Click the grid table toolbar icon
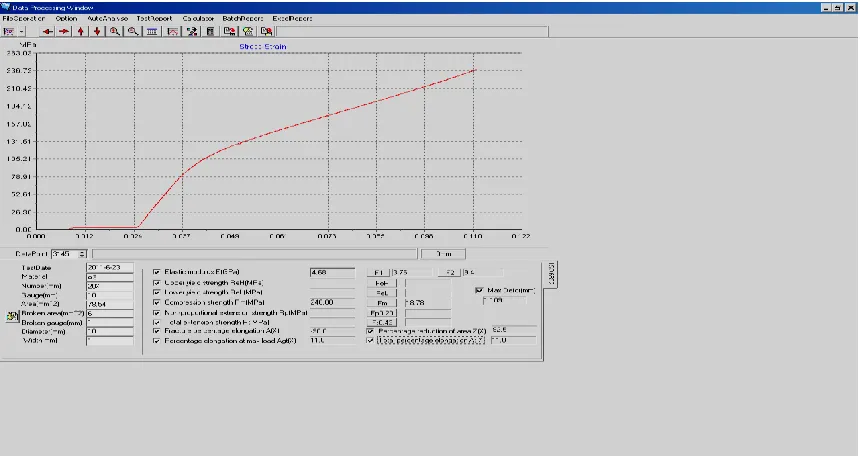860x456 pixels. coord(152,31)
